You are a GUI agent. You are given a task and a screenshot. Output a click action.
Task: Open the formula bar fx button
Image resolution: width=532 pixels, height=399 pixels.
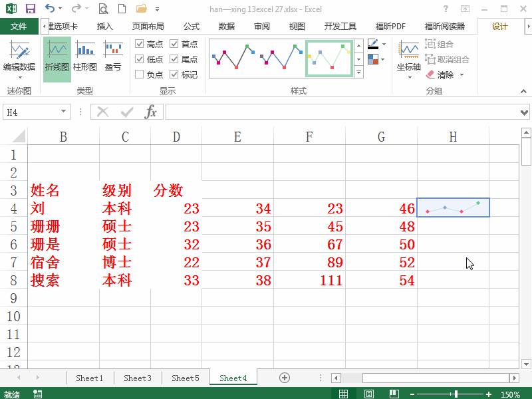pyautogui.click(x=152, y=112)
